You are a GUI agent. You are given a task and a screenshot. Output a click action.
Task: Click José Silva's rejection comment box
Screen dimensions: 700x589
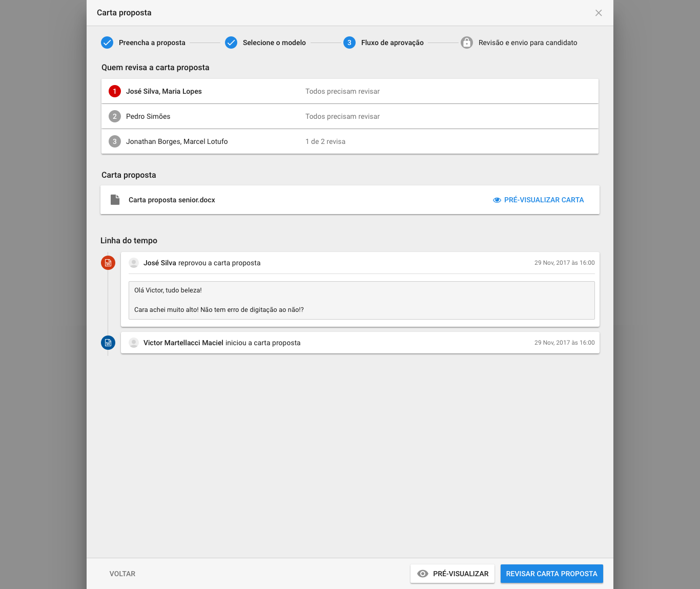(x=361, y=300)
